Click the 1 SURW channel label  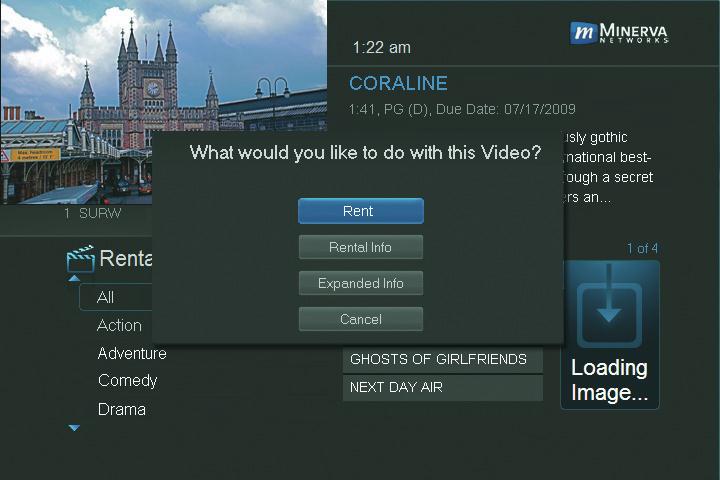click(92, 213)
